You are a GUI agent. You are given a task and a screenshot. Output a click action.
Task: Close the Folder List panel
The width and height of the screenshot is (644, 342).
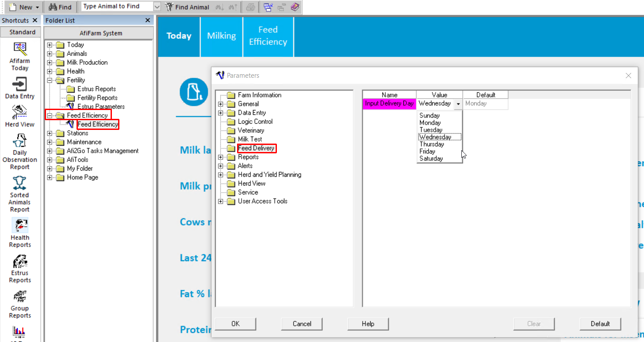point(148,20)
